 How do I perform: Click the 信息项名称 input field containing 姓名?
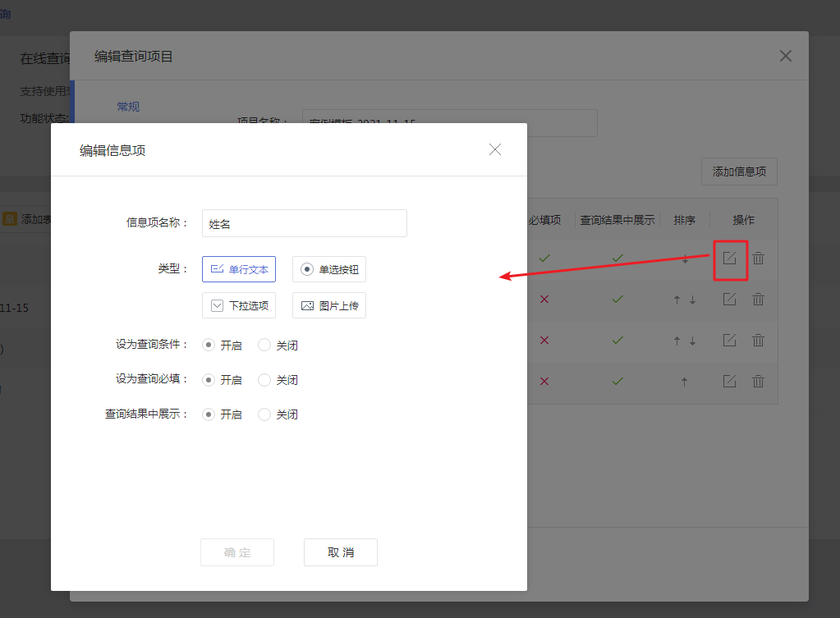coord(305,223)
